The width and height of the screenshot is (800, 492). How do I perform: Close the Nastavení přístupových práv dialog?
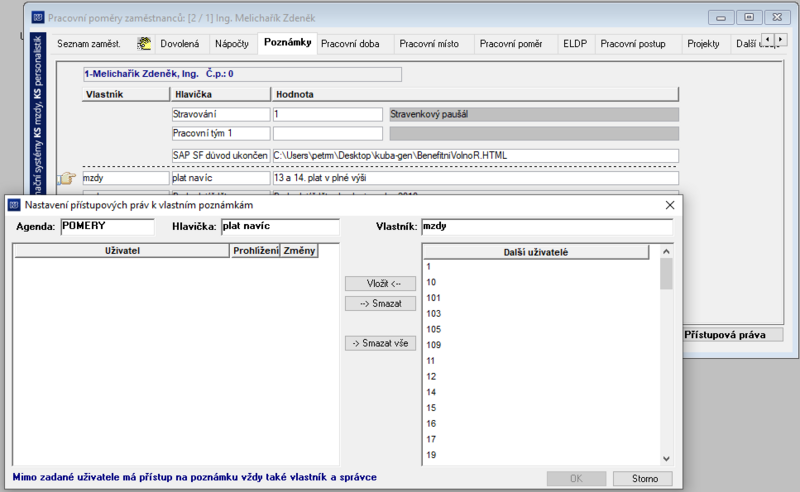click(x=670, y=205)
